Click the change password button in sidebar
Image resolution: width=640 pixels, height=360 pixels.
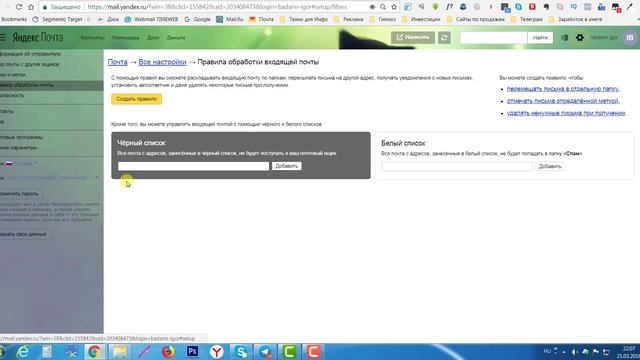point(20,194)
